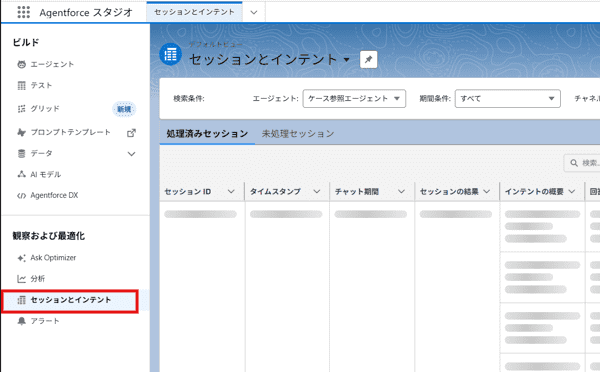Switch to 処理済みセッション tab
The height and width of the screenshot is (372, 600).
coord(207,134)
